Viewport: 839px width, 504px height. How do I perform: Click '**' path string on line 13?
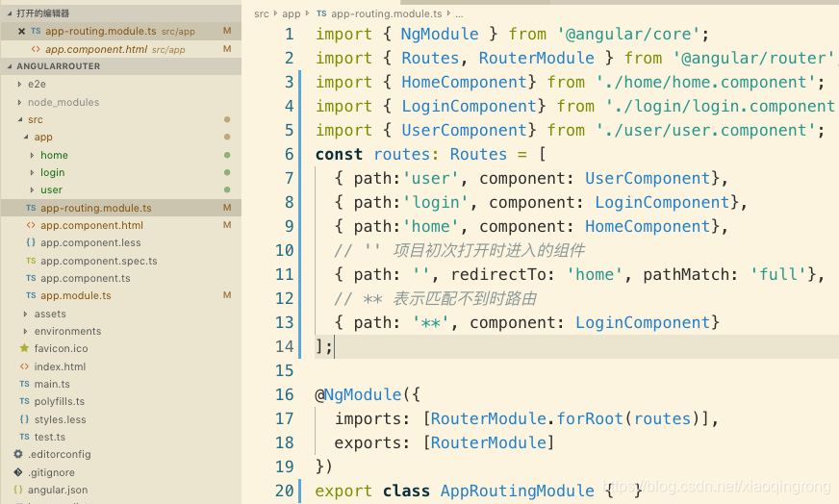[431, 322]
